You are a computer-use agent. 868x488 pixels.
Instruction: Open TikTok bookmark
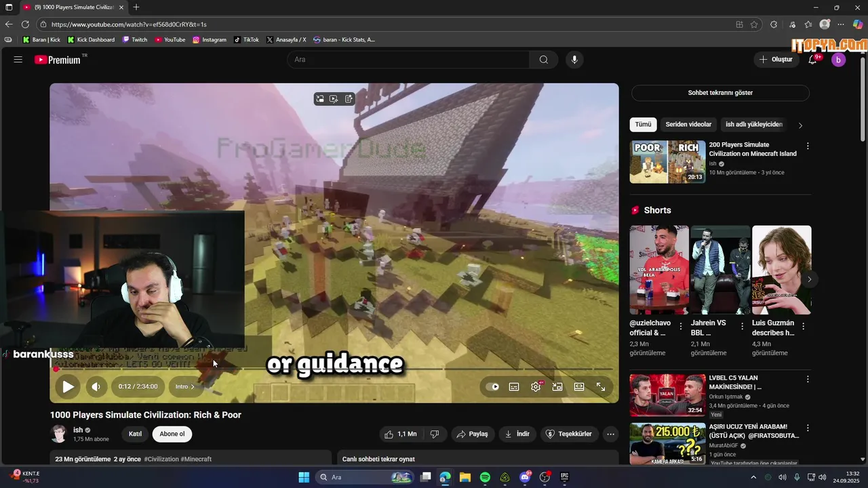[x=246, y=39]
